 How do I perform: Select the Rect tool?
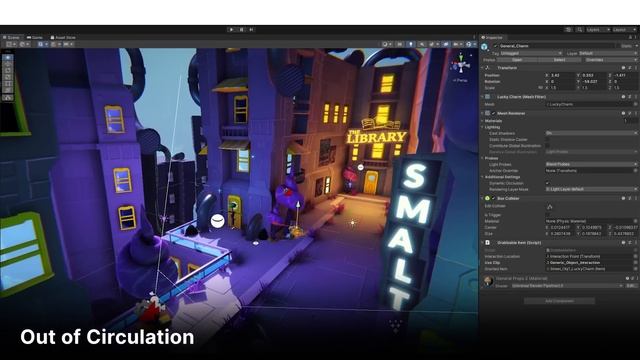click(8, 84)
